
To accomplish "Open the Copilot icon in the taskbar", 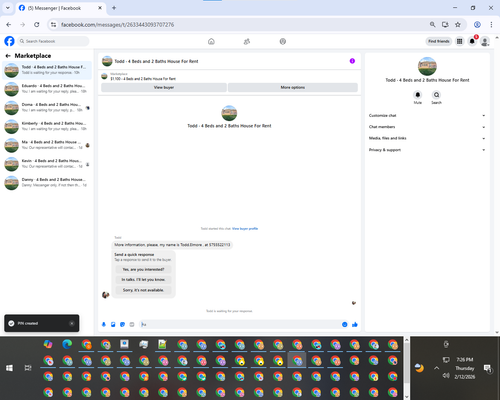I will (48, 344).
